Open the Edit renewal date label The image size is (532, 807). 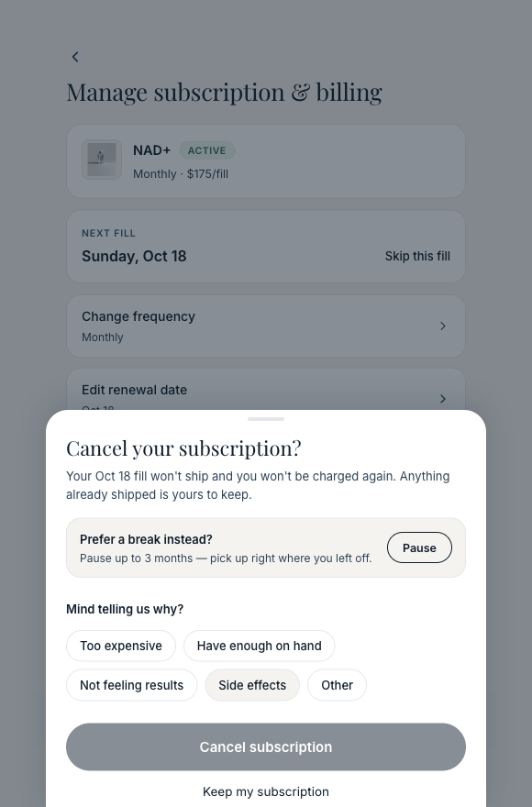pyautogui.click(x=135, y=390)
